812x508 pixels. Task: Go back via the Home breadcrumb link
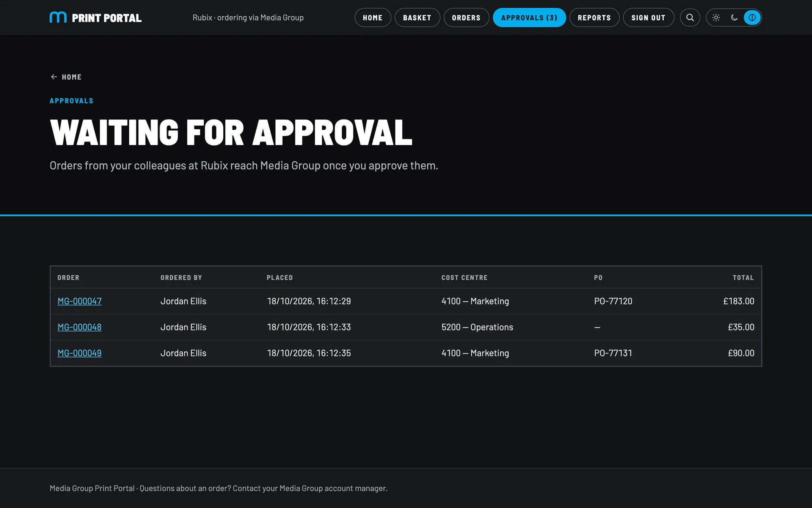point(66,77)
